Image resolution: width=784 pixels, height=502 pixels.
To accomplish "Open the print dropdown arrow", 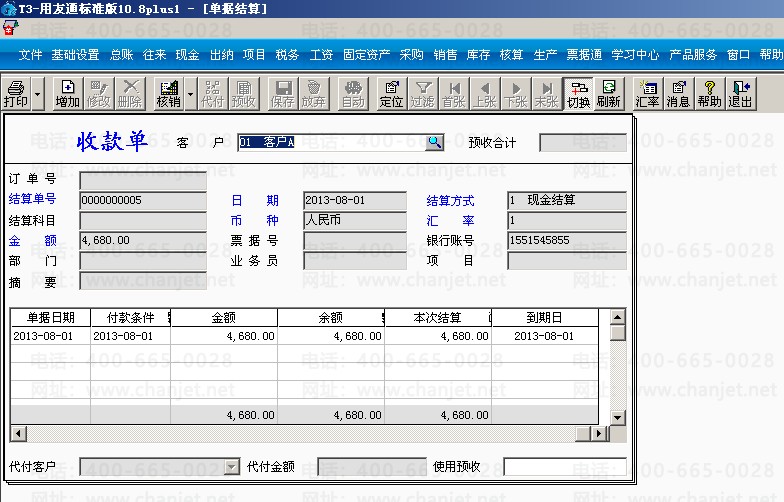I will [38, 94].
